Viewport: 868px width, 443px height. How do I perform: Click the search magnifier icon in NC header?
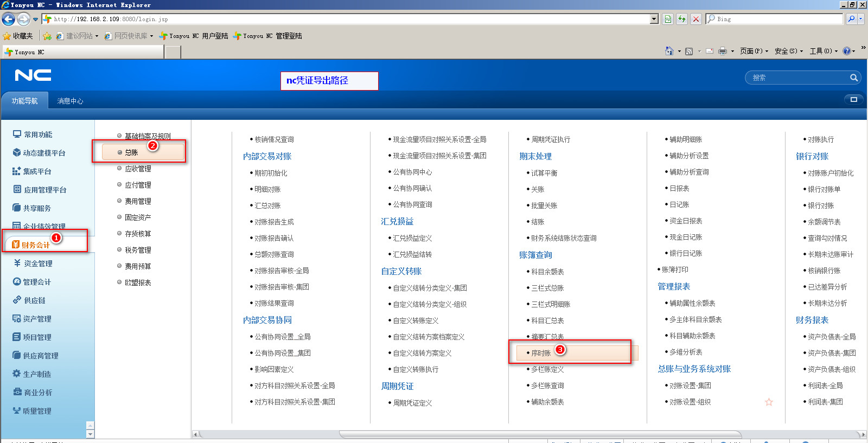tap(853, 78)
